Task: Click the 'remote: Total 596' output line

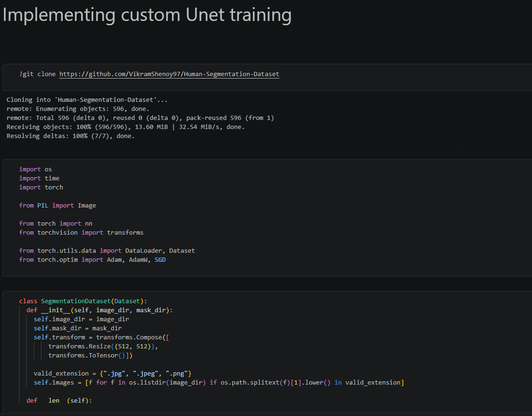Action: coord(140,118)
